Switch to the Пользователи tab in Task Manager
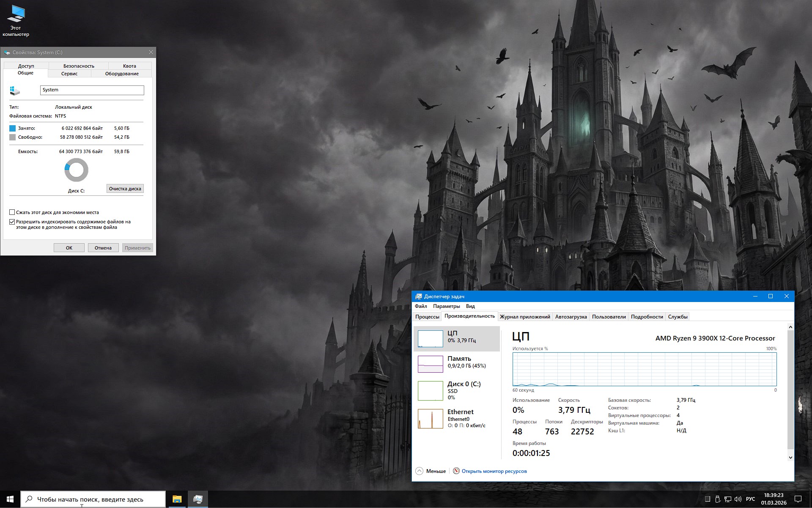This screenshot has height=508, width=812. pyautogui.click(x=609, y=316)
